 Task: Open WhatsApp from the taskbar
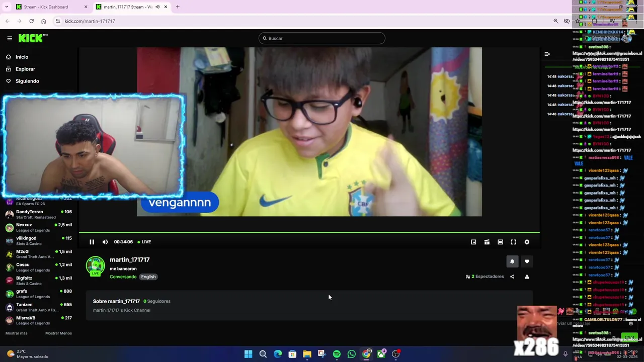pos(352,354)
